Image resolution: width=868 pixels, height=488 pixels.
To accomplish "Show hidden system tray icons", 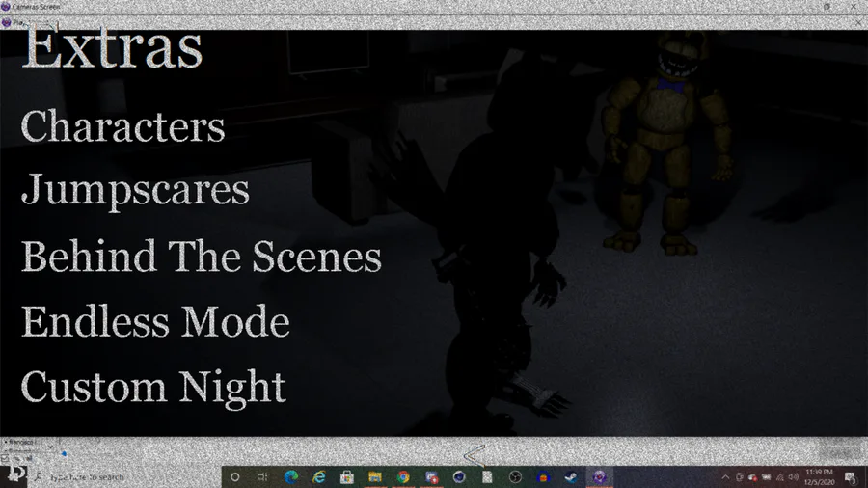I will click(725, 477).
